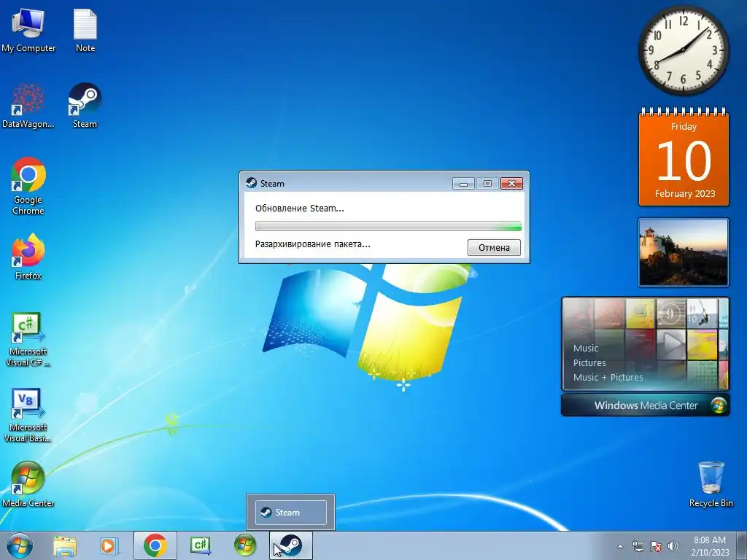Open the network tray icon
This screenshot has height=560, width=747.
pyautogui.click(x=638, y=546)
